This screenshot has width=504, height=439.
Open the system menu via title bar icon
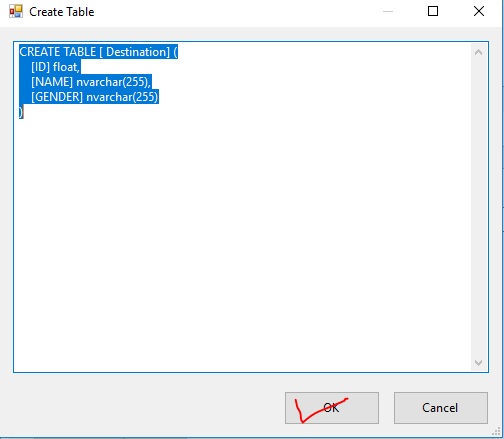click(16, 11)
